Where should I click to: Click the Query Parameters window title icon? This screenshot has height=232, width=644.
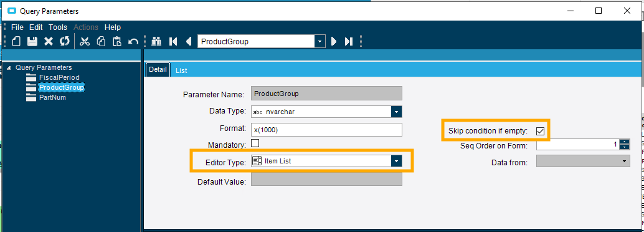(12, 11)
